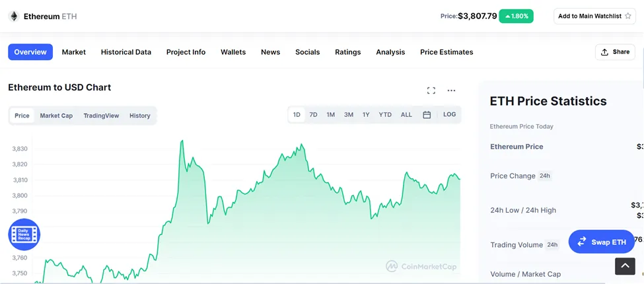Viewport: 644px width, 284px height.
Task: Set the chart range to YTD
Action: (x=385, y=114)
